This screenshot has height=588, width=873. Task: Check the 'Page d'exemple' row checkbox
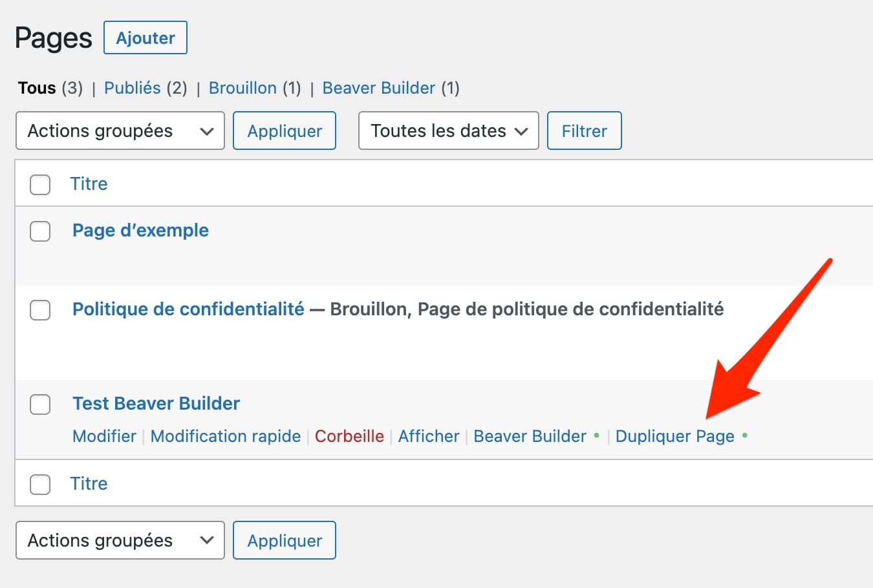coord(39,231)
